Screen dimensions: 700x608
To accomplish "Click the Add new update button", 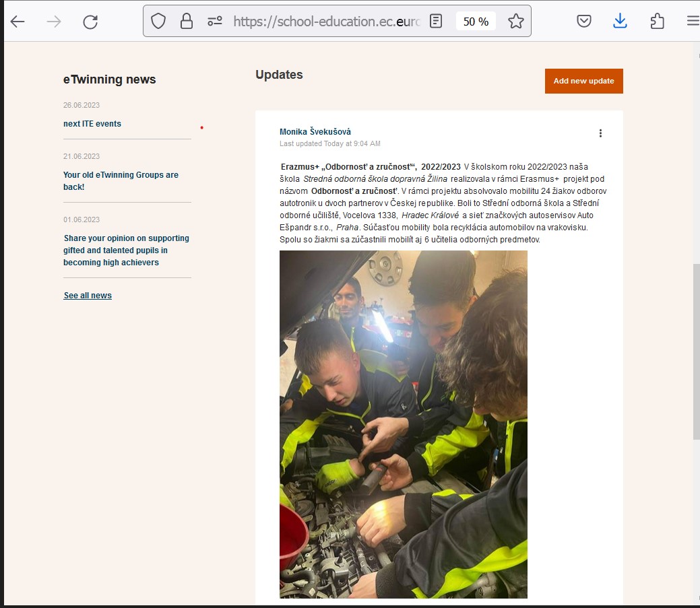I will [583, 81].
